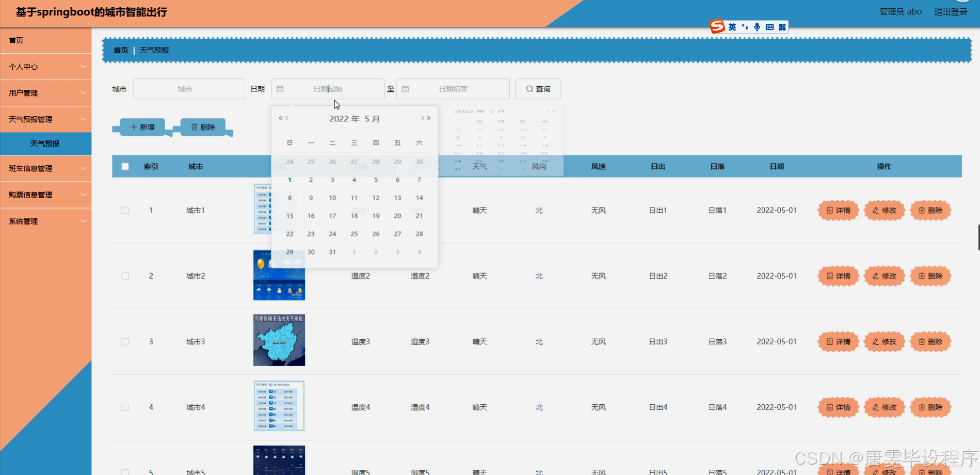Image resolution: width=980 pixels, height=475 pixels.
Task: Open 详情 for 城市1 row
Action: point(838,210)
